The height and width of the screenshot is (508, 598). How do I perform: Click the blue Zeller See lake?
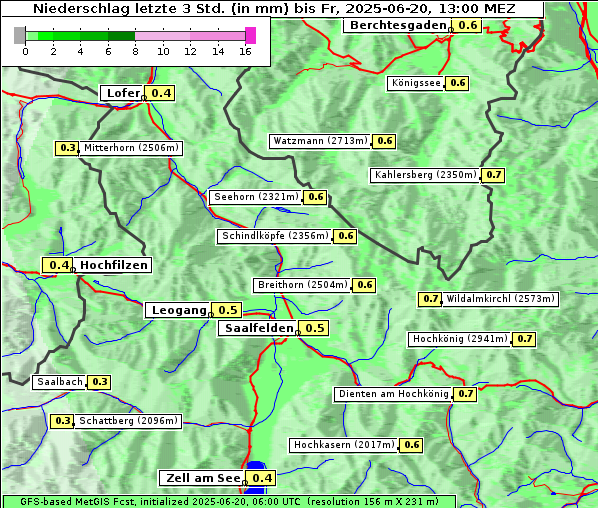click(256, 467)
